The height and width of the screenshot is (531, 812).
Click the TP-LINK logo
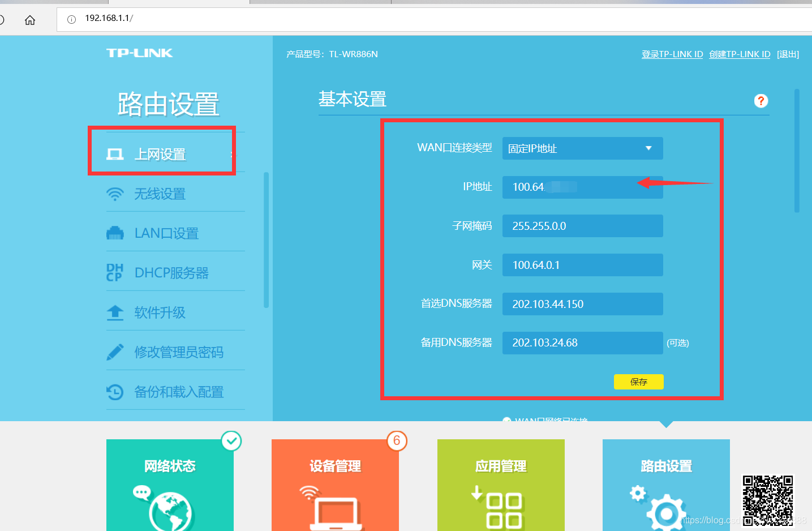click(140, 53)
